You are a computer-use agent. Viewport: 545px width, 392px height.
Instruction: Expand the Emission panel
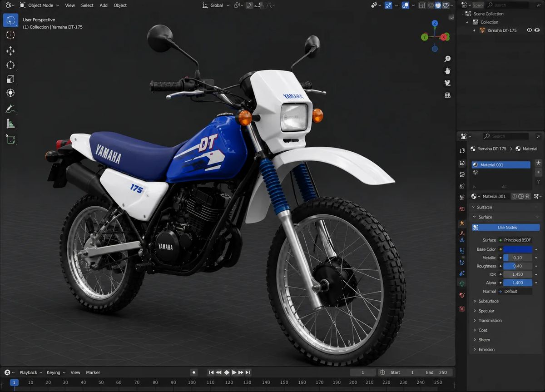(x=486, y=350)
